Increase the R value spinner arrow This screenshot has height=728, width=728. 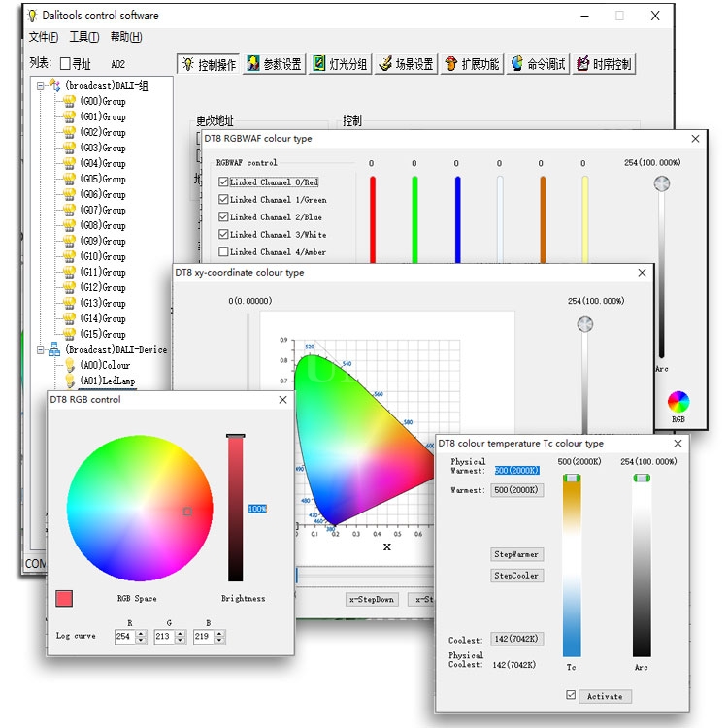142,633
